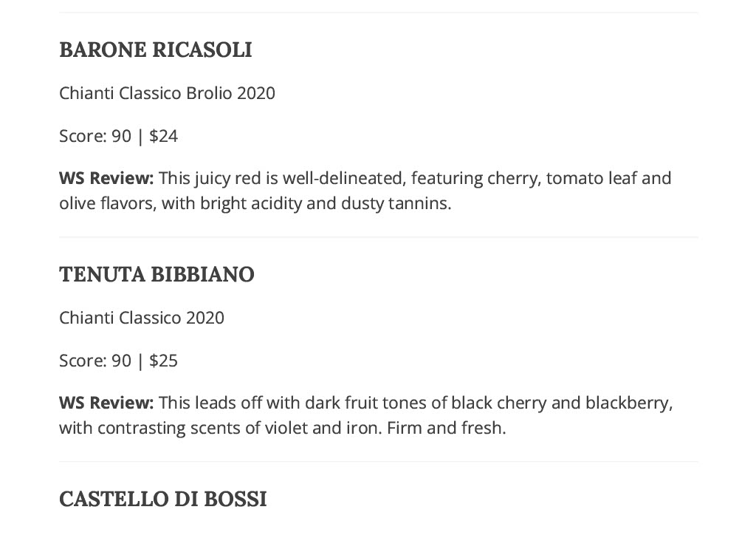Click the $24 price text
The height and width of the screenshot is (535, 756).
(163, 136)
